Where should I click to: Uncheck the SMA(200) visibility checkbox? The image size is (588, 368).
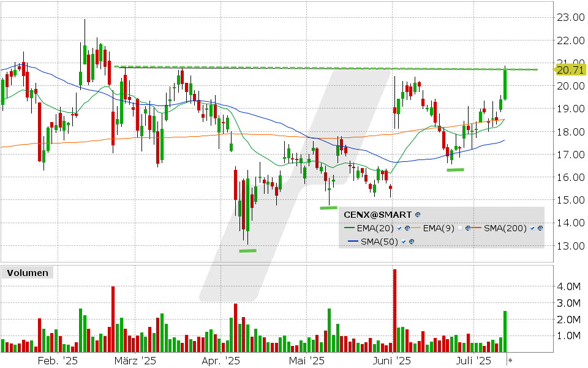point(532,228)
